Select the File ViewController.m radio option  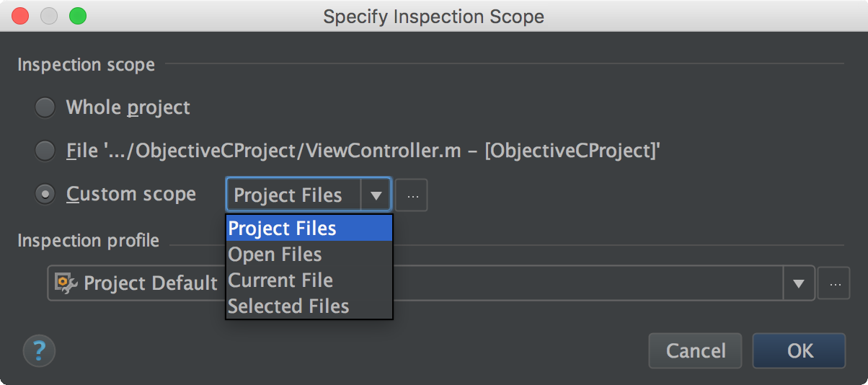click(45, 151)
